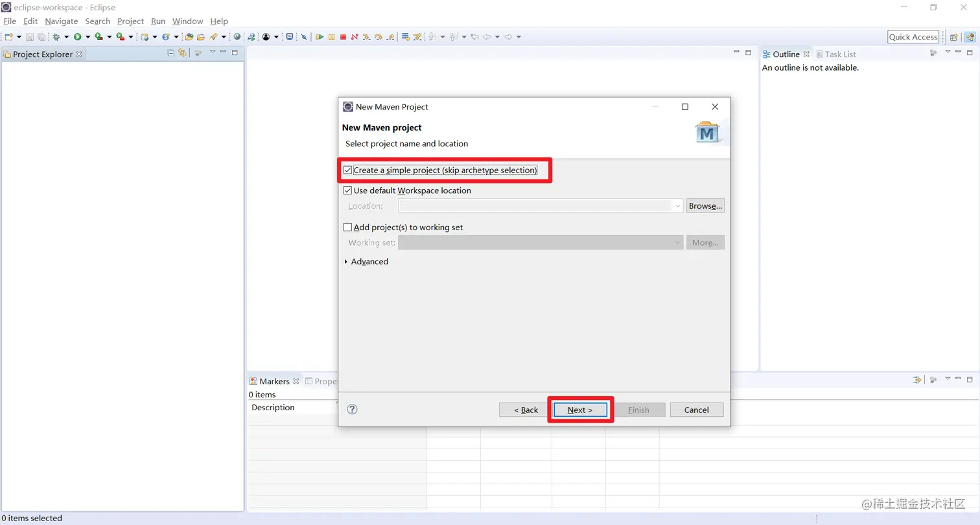Click the Open Task folder icon
980x525 pixels.
coord(201,37)
